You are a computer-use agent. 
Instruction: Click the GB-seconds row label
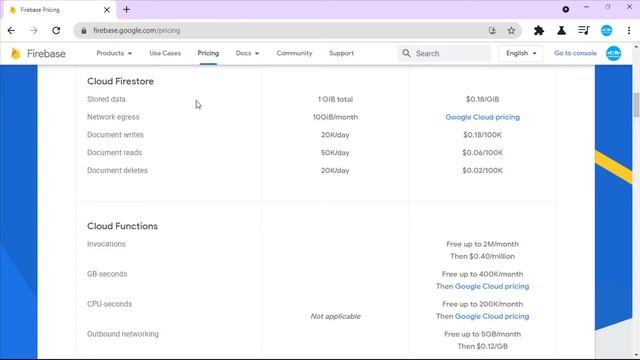pyautogui.click(x=107, y=274)
